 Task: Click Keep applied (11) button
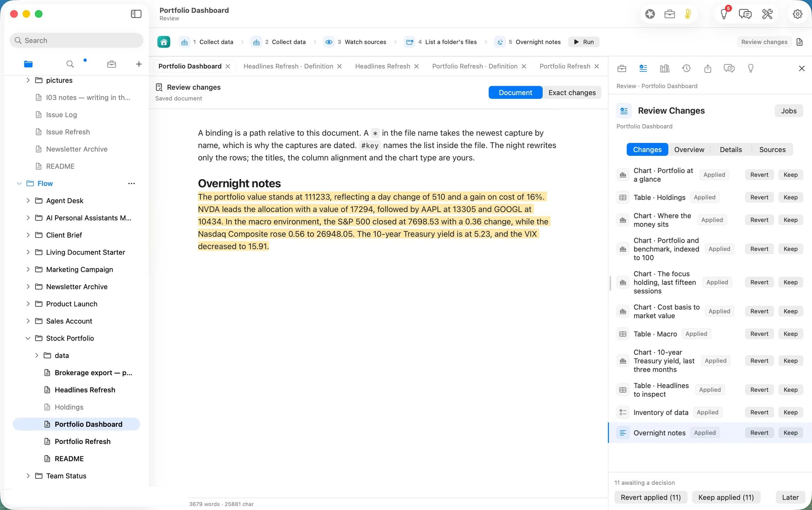pos(726,497)
